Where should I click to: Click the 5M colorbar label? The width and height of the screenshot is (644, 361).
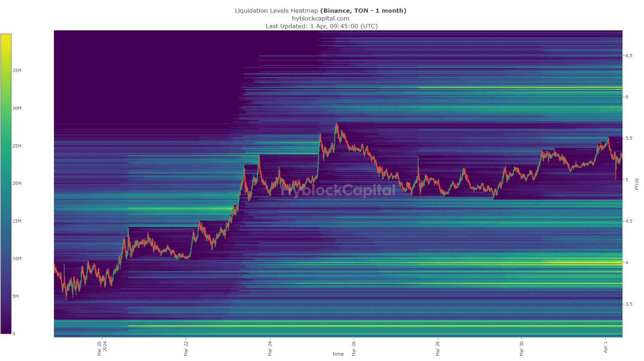click(16, 296)
